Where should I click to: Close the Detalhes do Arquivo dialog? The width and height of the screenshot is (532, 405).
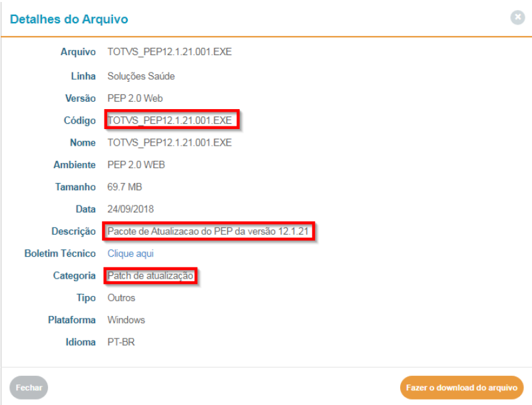[x=517, y=17]
